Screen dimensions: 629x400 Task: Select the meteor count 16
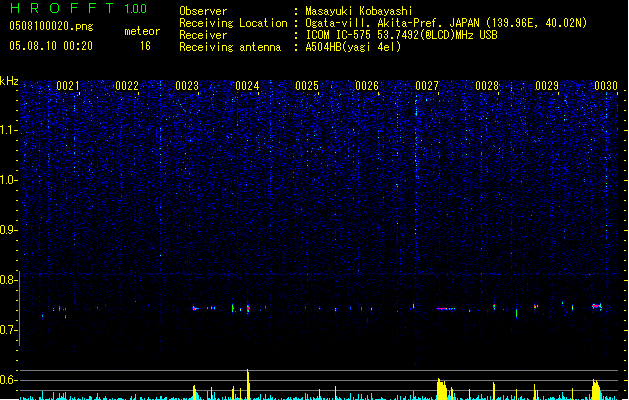point(145,46)
